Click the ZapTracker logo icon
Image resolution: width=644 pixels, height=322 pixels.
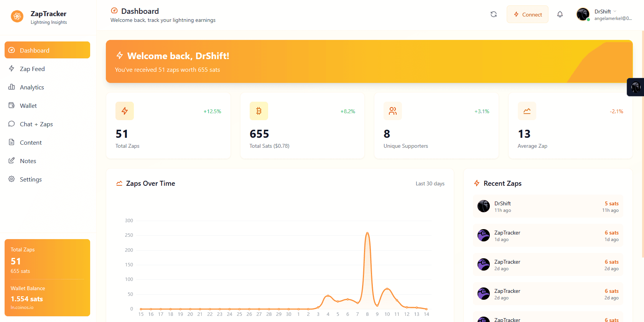[17, 16]
